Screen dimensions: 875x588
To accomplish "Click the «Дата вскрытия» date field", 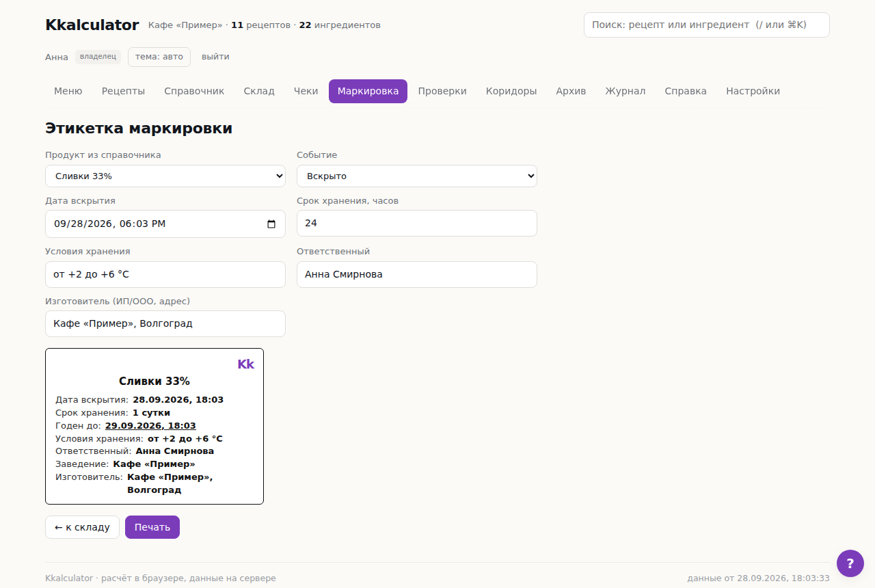I will click(x=165, y=224).
